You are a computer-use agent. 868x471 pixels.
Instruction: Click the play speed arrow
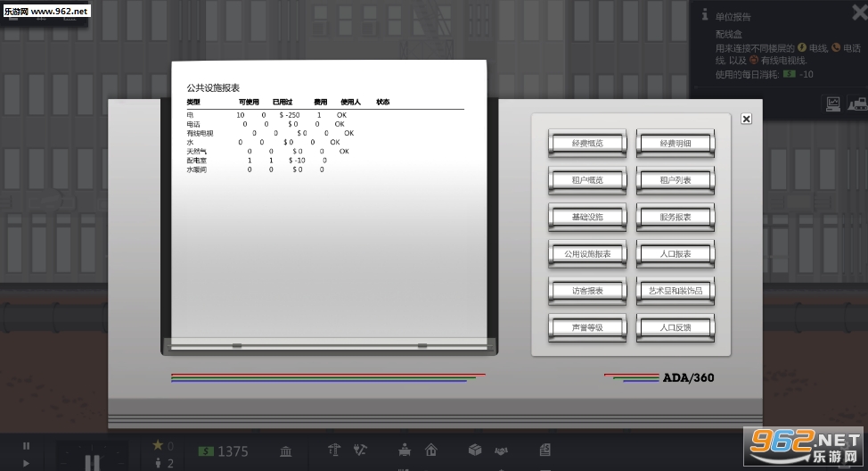26,463
